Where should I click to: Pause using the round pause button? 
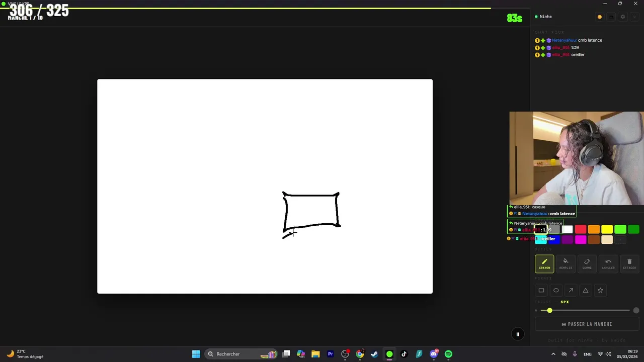click(518, 334)
